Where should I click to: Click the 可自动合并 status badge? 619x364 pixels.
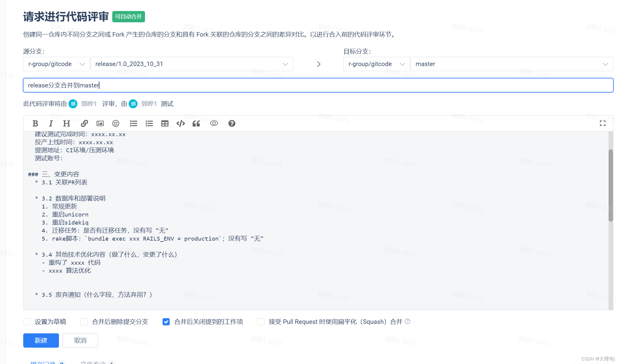coord(129,17)
